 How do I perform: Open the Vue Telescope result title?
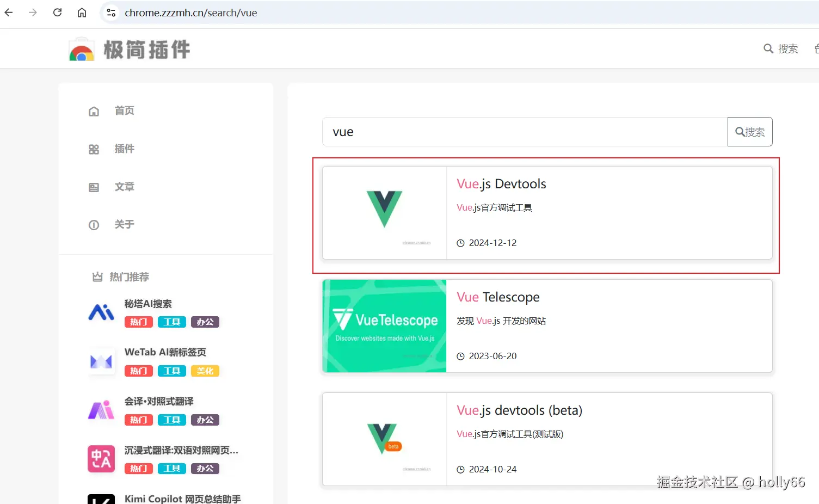click(498, 297)
